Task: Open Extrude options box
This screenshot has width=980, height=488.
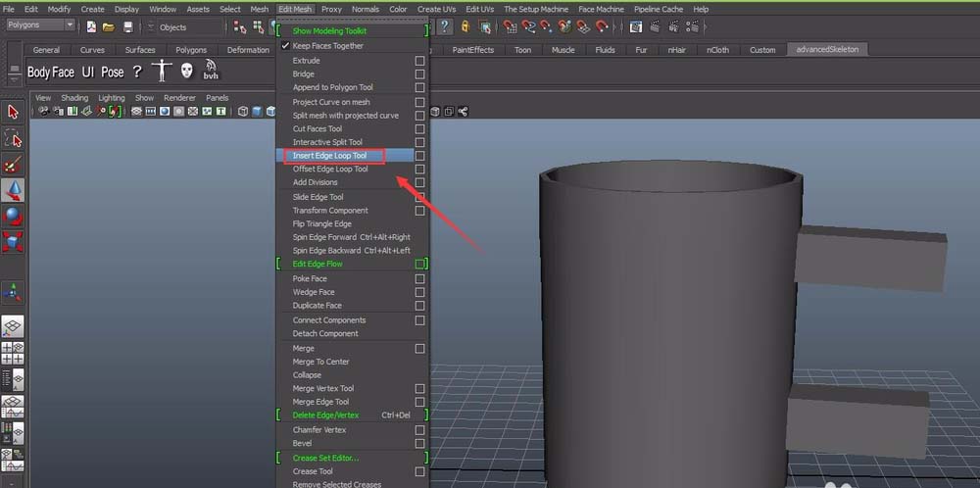Action: click(419, 61)
